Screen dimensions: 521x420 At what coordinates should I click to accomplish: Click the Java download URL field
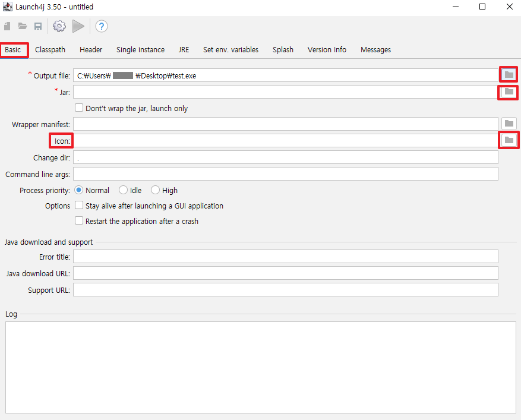click(286, 273)
